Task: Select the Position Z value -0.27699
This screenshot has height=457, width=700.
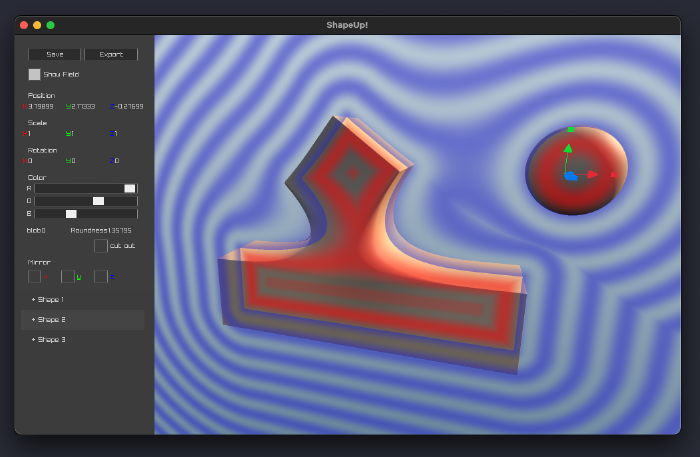Action: (127, 107)
